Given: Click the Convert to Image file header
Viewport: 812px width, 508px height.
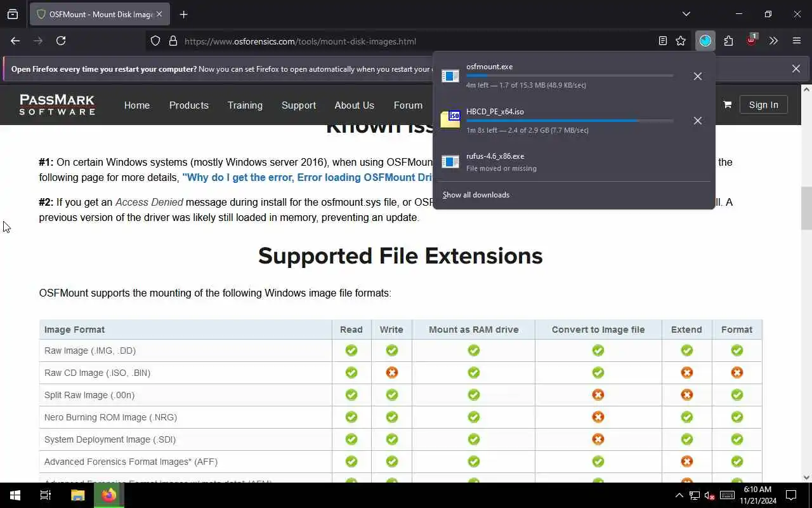Looking at the screenshot, I should point(598,330).
